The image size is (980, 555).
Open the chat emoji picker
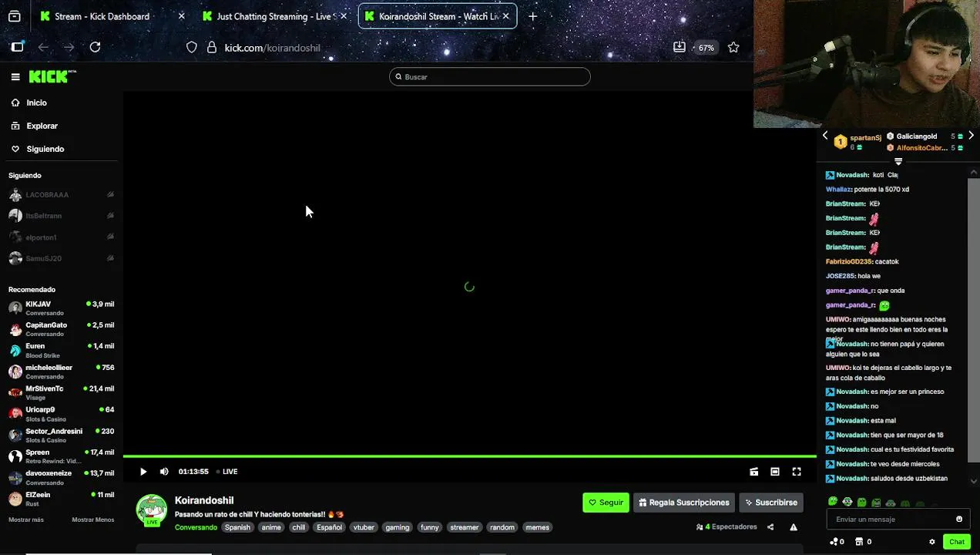[x=959, y=519]
